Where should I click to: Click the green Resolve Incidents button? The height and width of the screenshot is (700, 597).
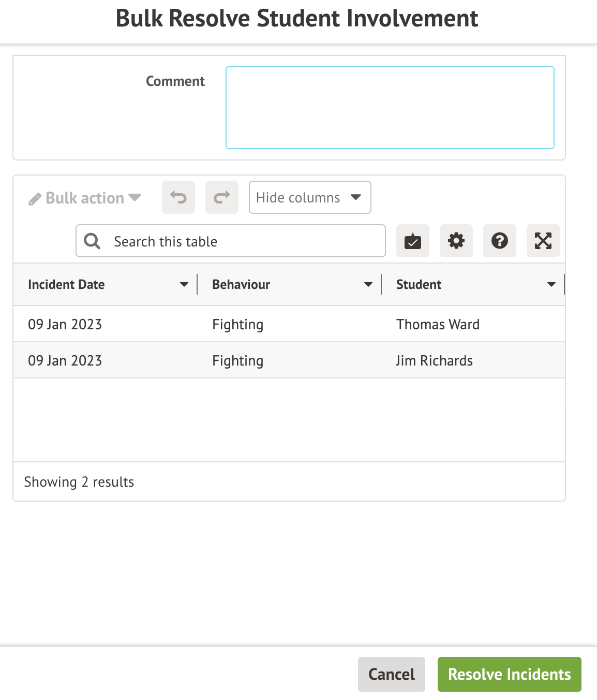(x=509, y=674)
